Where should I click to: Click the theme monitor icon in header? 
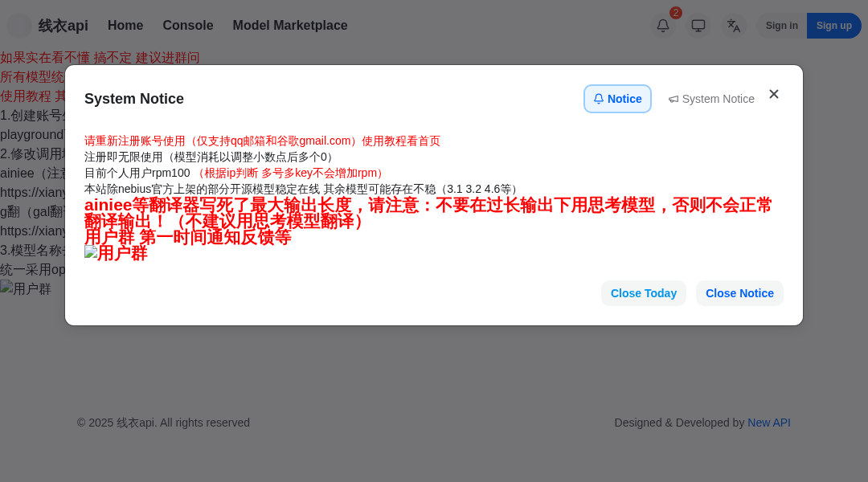tap(698, 26)
